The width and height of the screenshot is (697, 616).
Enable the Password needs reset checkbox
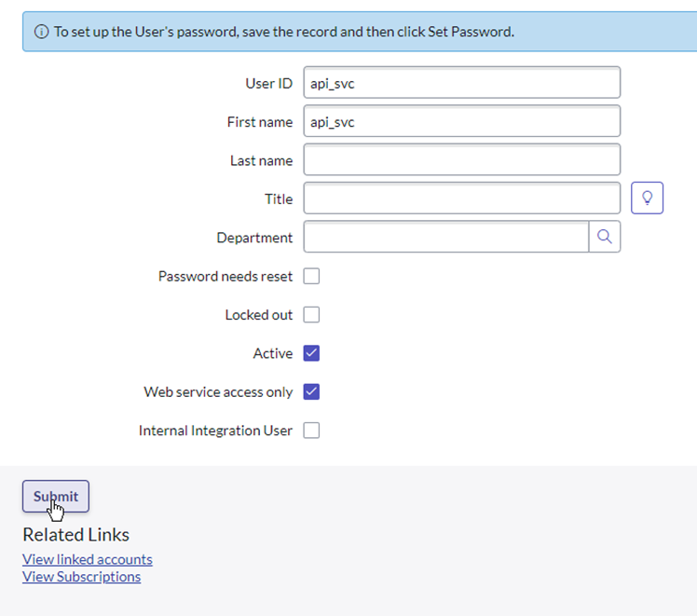point(311,276)
